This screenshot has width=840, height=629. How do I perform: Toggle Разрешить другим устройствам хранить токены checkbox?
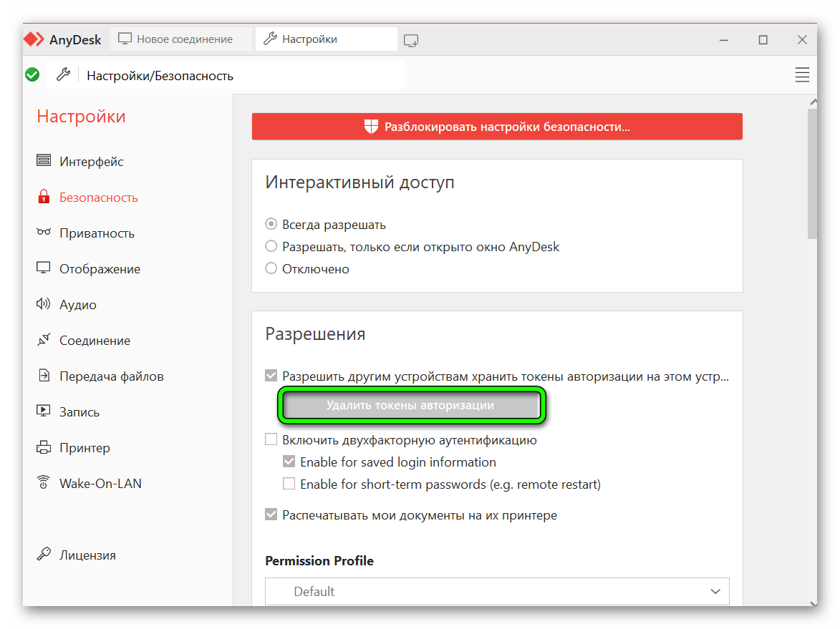(x=271, y=376)
